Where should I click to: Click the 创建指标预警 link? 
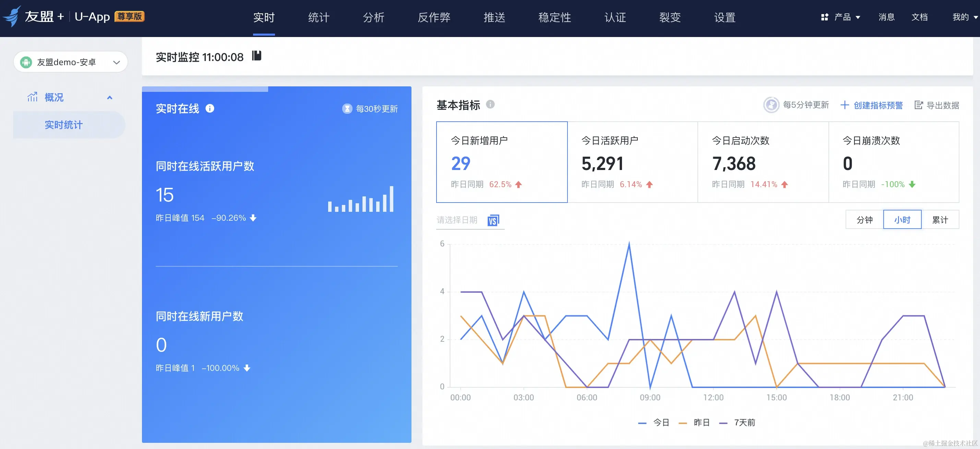point(878,105)
